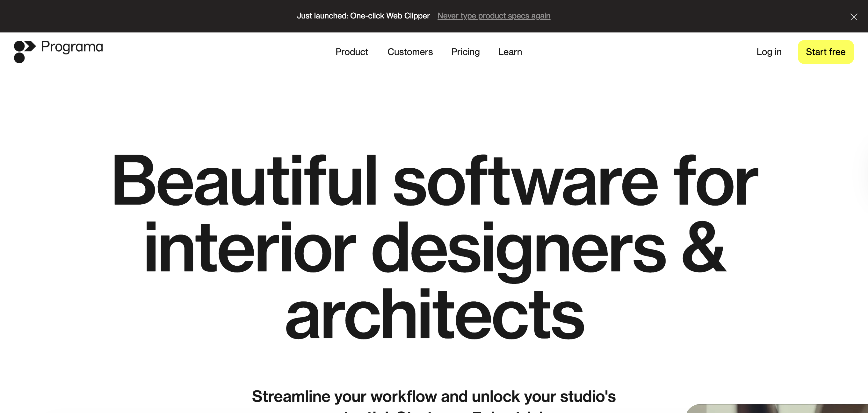Go to the Customers page
Viewport: 868px width, 413px height.
pos(410,52)
